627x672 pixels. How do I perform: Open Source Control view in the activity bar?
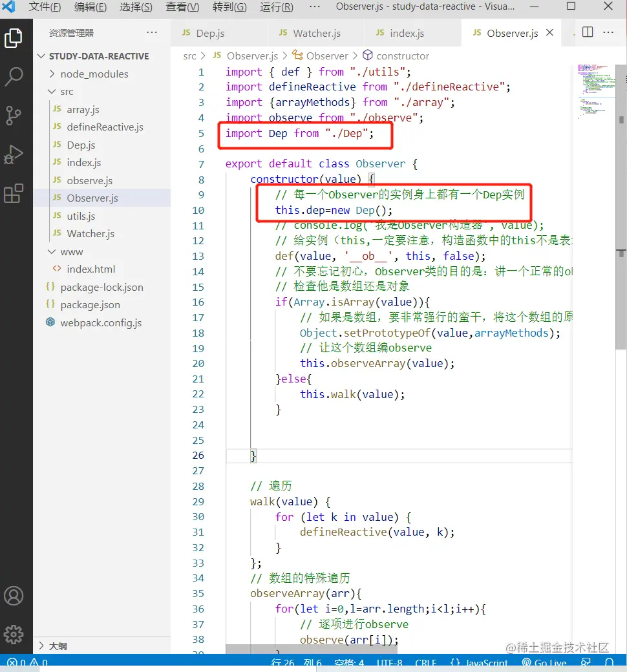[x=14, y=115]
